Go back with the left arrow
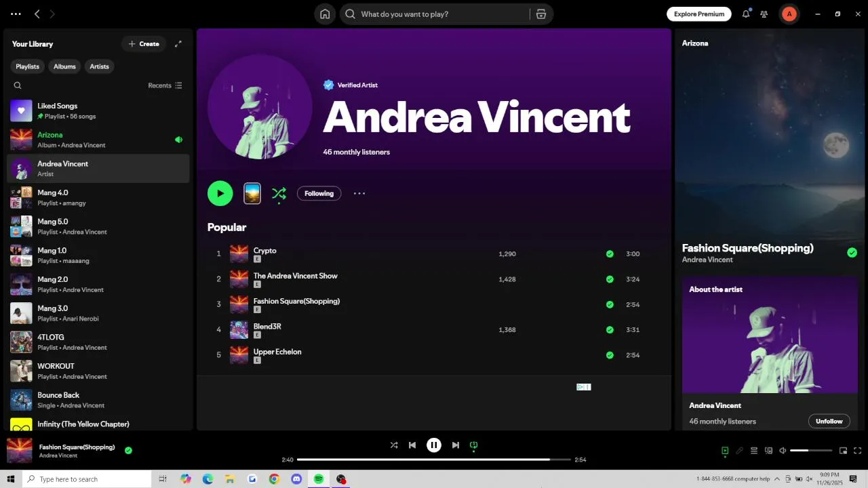 pyautogui.click(x=37, y=14)
